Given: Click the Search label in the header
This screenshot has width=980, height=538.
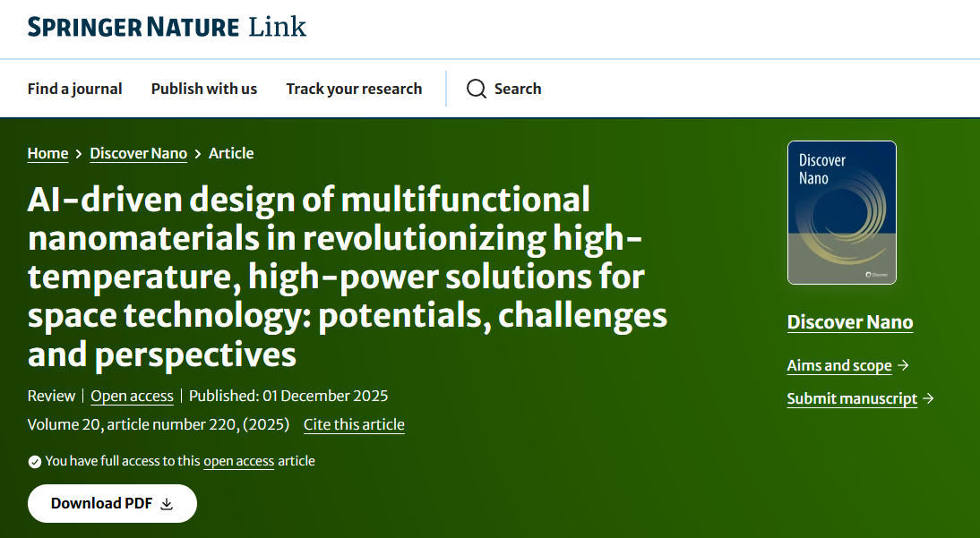Looking at the screenshot, I should [518, 89].
